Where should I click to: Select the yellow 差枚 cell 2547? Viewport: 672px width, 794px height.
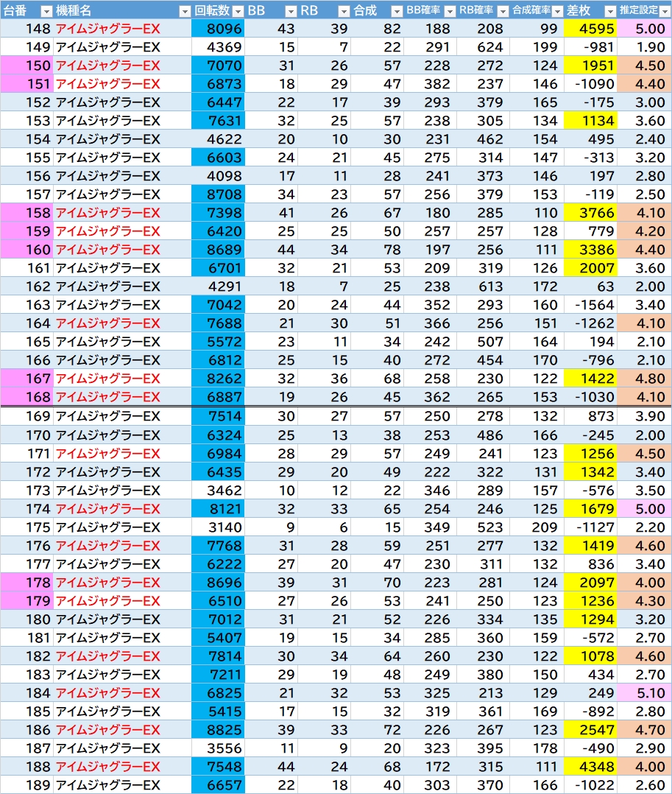(x=590, y=730)
